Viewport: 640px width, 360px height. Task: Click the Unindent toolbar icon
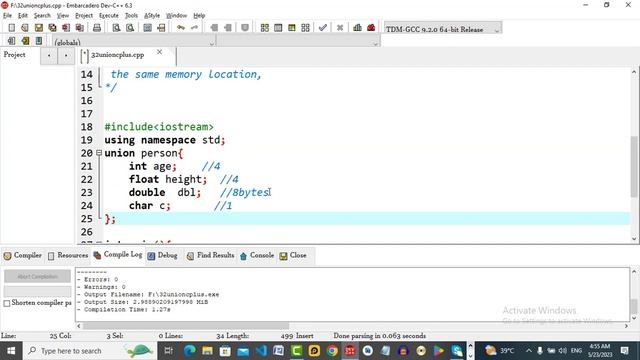pos(228,28)
